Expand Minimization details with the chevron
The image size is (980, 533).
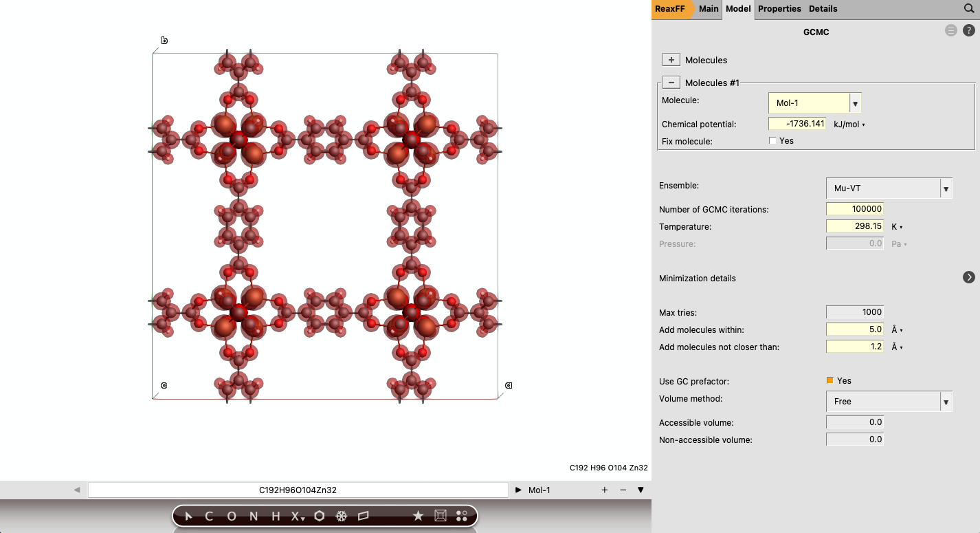pyautogui.click(x=968, y=277)
